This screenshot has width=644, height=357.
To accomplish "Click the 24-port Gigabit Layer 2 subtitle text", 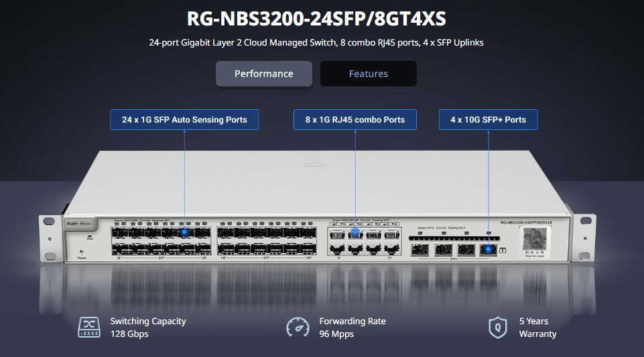I will 316,43.
